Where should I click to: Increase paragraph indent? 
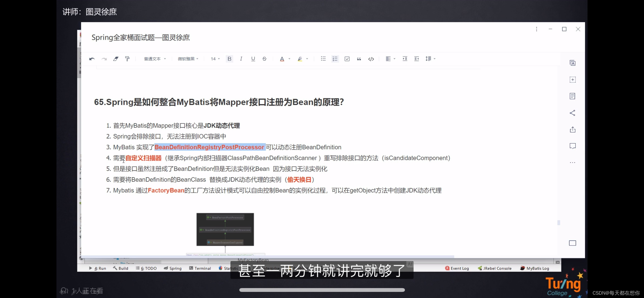coord(405,59)
